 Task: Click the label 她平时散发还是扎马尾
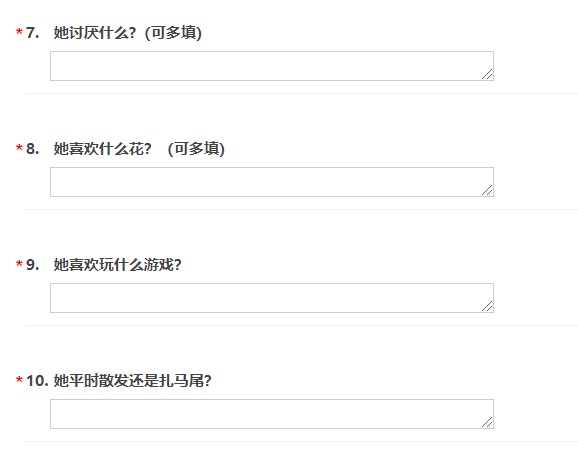pos(133,380)
